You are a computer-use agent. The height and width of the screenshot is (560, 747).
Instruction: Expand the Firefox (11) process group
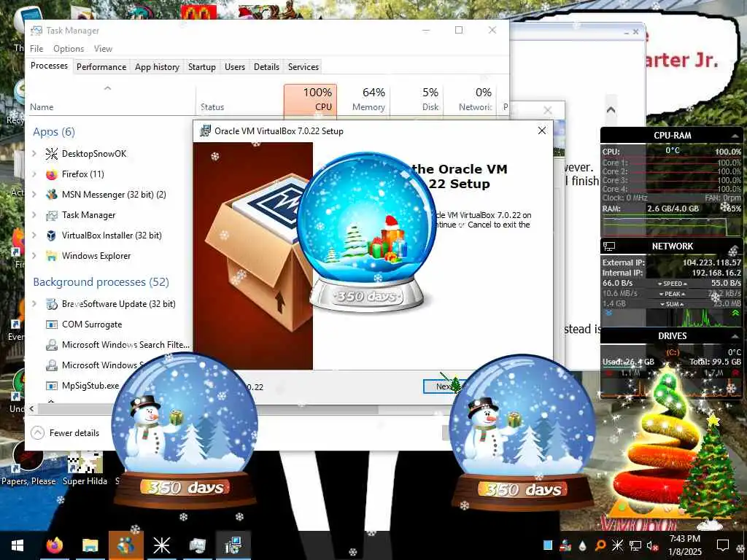[x=34, y=174]
